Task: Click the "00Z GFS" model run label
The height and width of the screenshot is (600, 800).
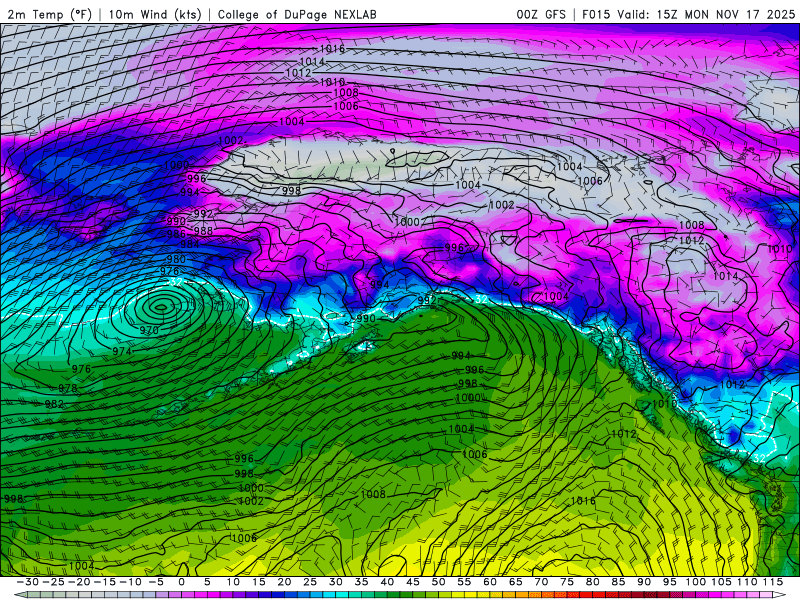Action: (541, 14)
